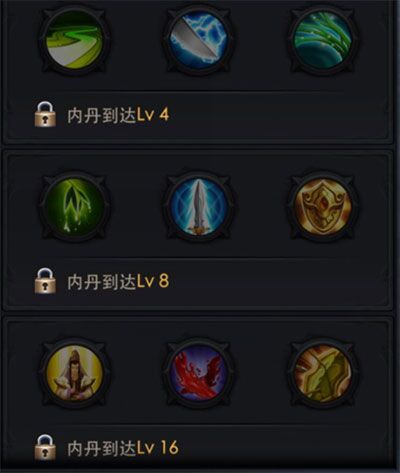Click the gold Lv 16 level number
This screenshot has height=473, width=400.
tap(158, 448)
